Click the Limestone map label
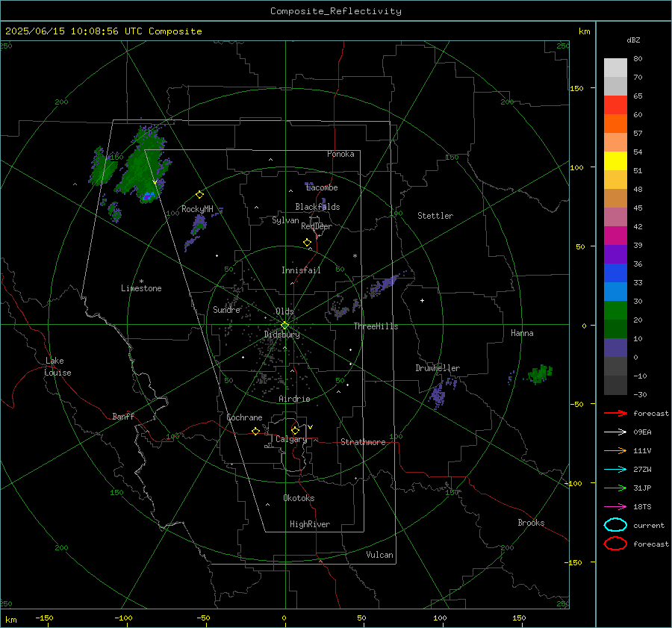This screenshot has height=628, width=672. coord(141,288)
